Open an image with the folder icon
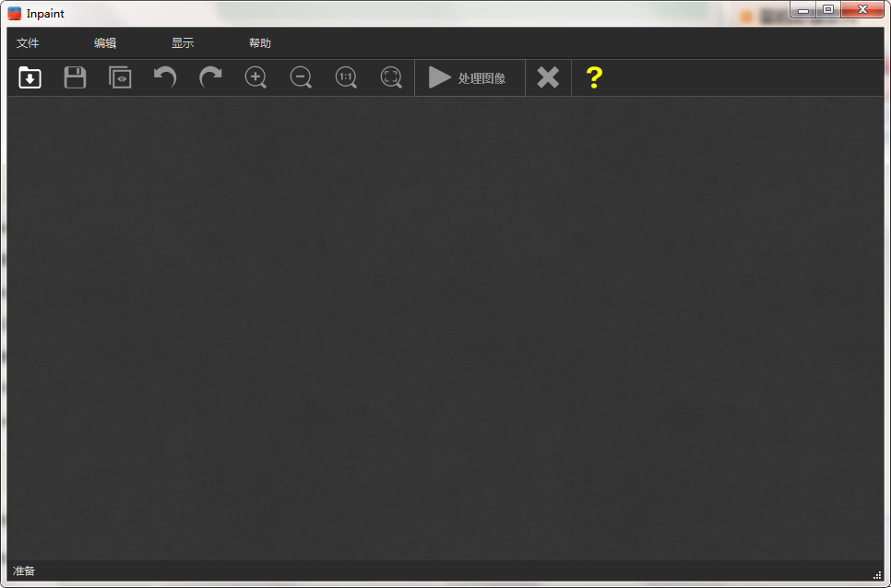 30,77
